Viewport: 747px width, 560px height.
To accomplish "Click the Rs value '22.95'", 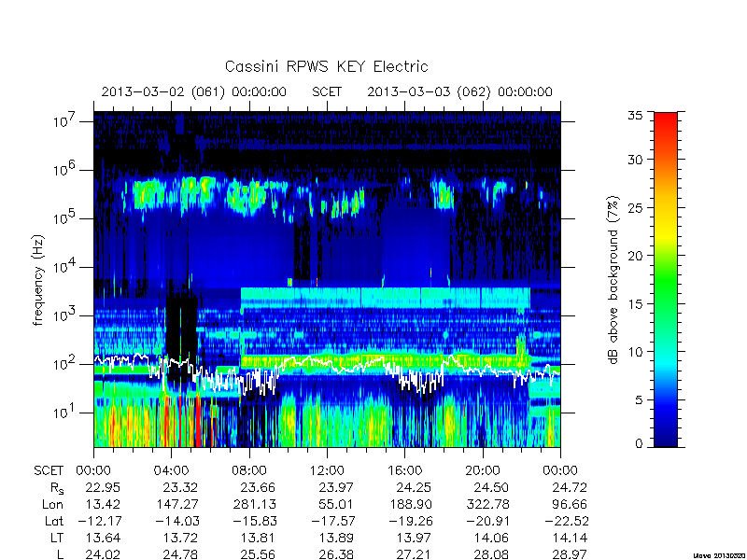I will coord(103,487).
